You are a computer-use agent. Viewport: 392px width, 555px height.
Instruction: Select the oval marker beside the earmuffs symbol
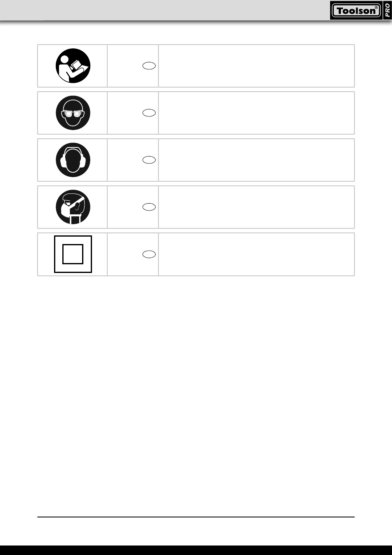point(149,160)
